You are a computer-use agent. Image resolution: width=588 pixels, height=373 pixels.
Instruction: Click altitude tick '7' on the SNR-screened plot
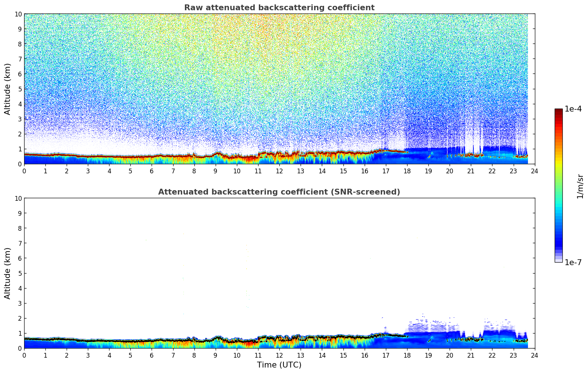pos(20,243)
